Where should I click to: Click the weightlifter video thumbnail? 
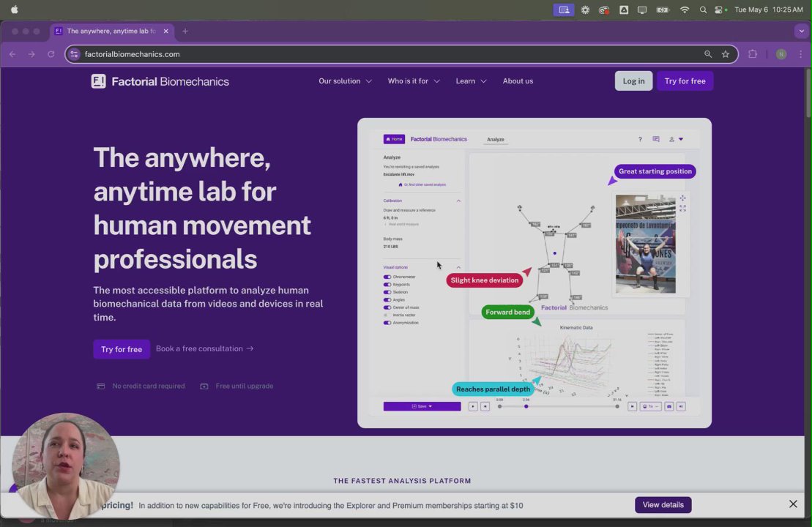click(645, 244)
